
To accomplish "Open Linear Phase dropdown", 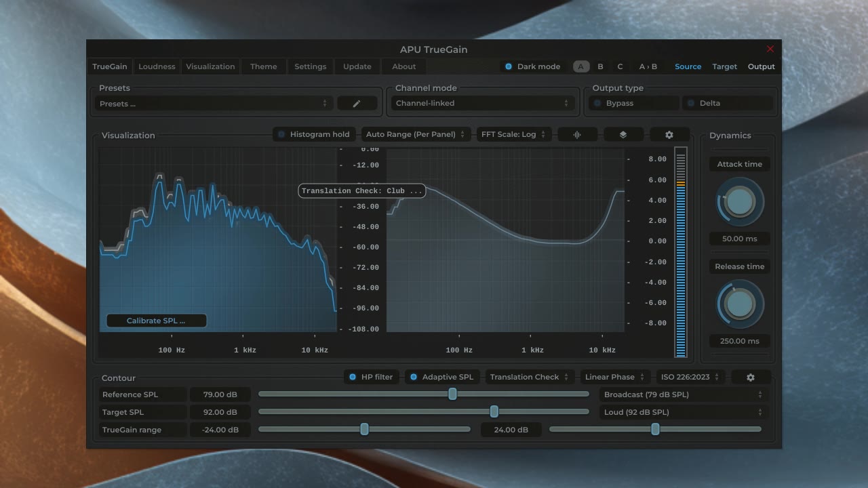I will pos(615,378).
